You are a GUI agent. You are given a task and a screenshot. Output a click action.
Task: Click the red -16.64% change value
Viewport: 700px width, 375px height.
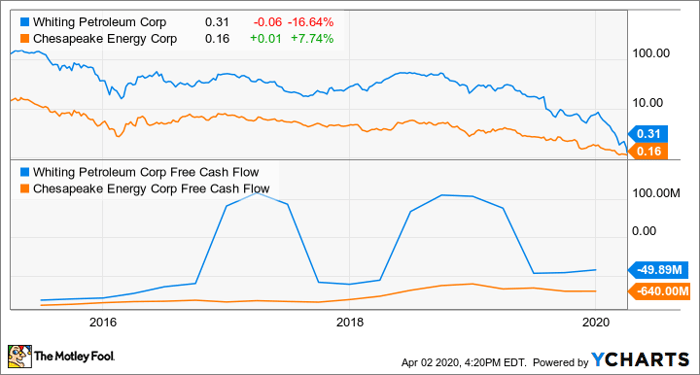[310, 22]
